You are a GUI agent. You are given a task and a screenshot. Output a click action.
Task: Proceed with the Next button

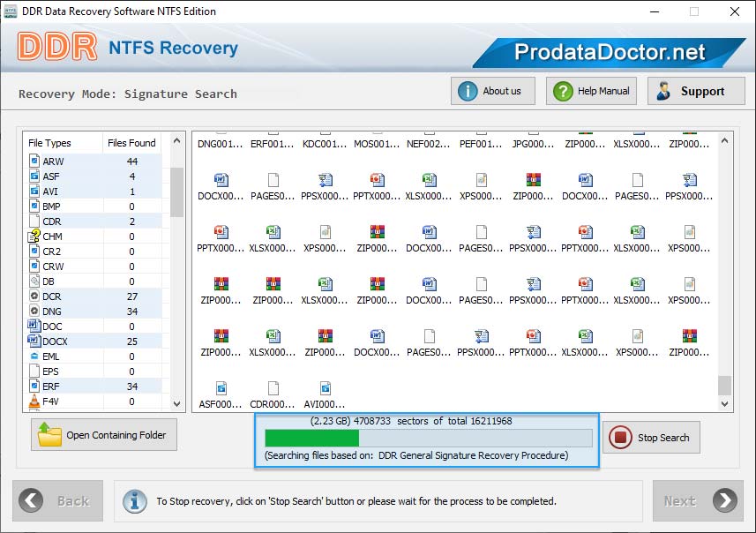(x=698, y=500)
